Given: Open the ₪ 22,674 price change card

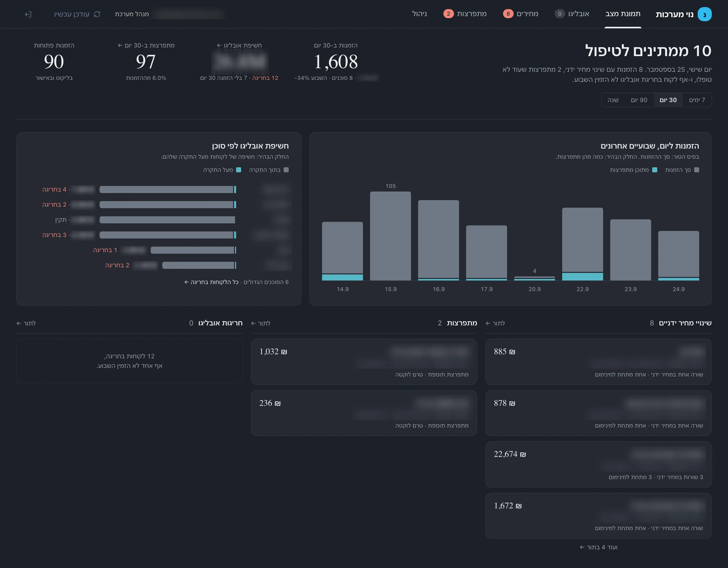Looking at the screenshot, I should tap(598, 464).
